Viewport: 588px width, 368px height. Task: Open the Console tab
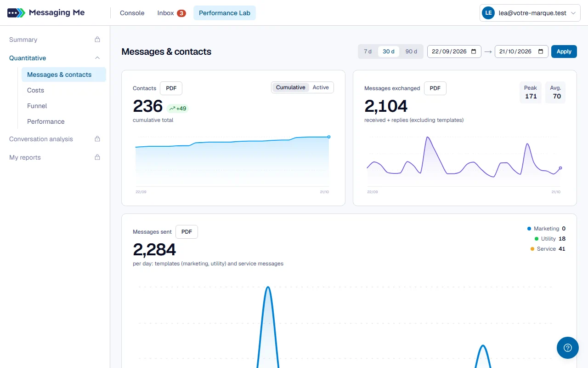click(132, 13)
